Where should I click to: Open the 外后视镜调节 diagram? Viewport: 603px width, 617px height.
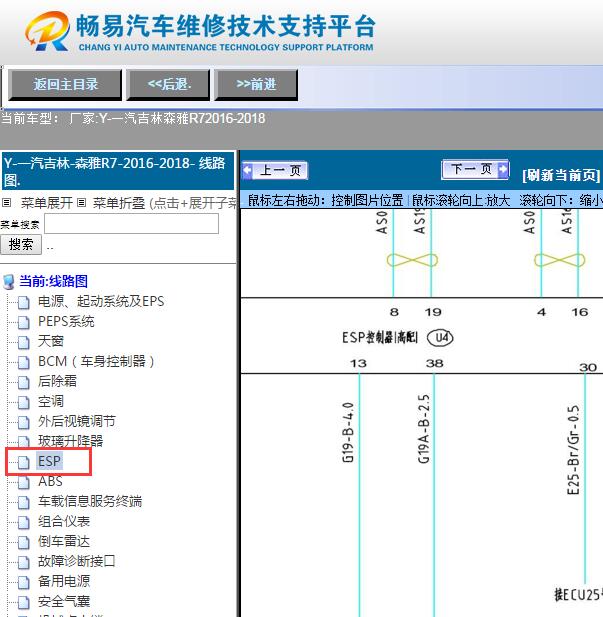[77, 421]
